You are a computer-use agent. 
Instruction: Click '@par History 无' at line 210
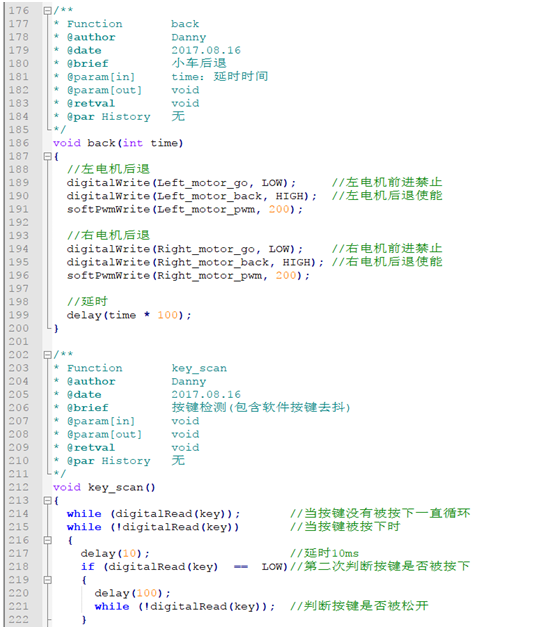tap(120, 461)
